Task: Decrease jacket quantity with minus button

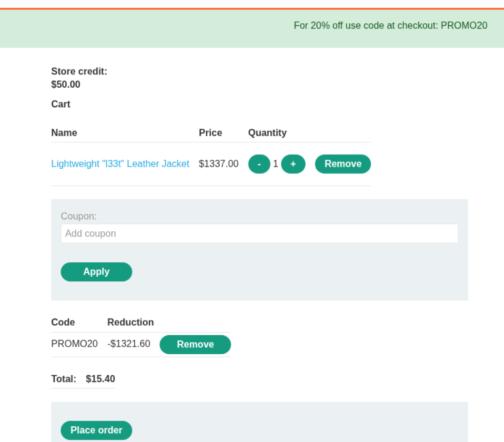Action: pos(259,164)
